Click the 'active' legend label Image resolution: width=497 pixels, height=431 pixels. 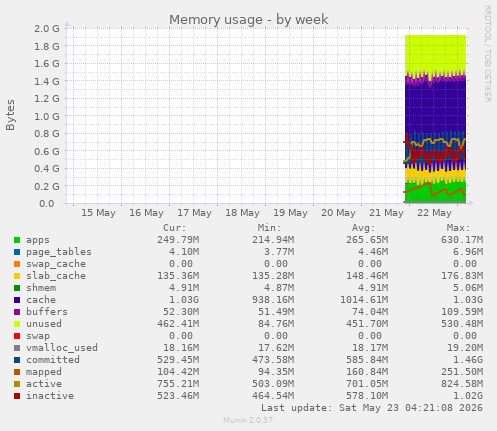click(x=44, y=384)
